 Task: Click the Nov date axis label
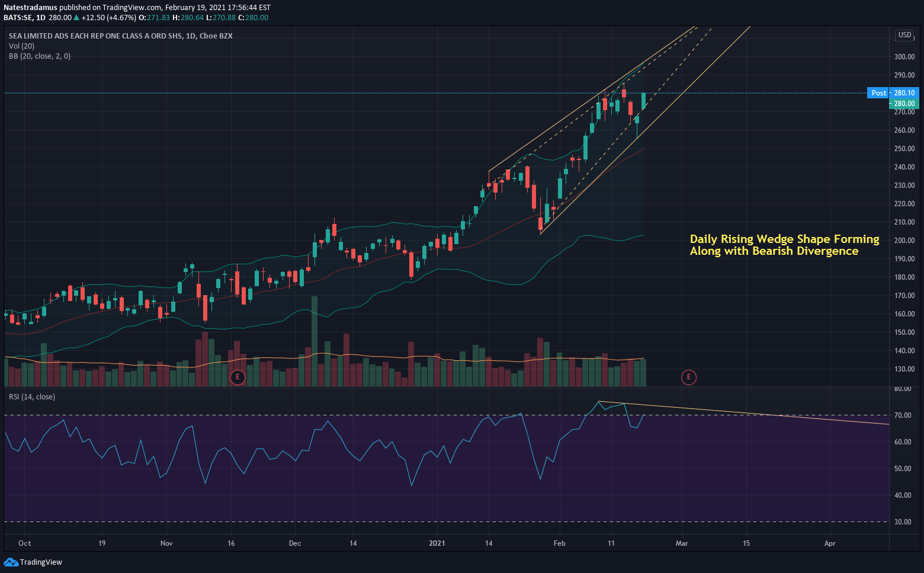(166, 543)
